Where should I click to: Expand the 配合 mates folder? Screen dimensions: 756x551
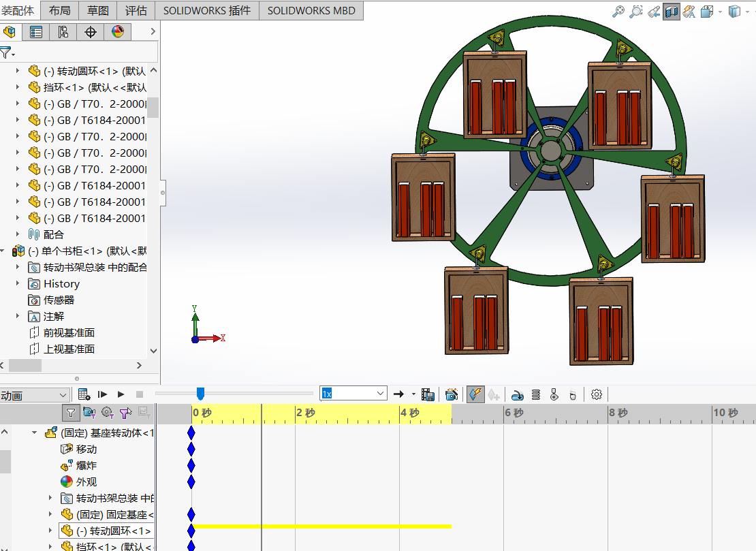pyautogui.click(x=18, y=234)
